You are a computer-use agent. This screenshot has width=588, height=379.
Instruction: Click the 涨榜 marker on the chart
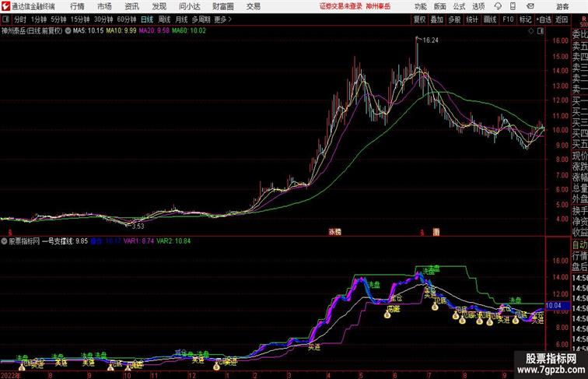[335, 232]
